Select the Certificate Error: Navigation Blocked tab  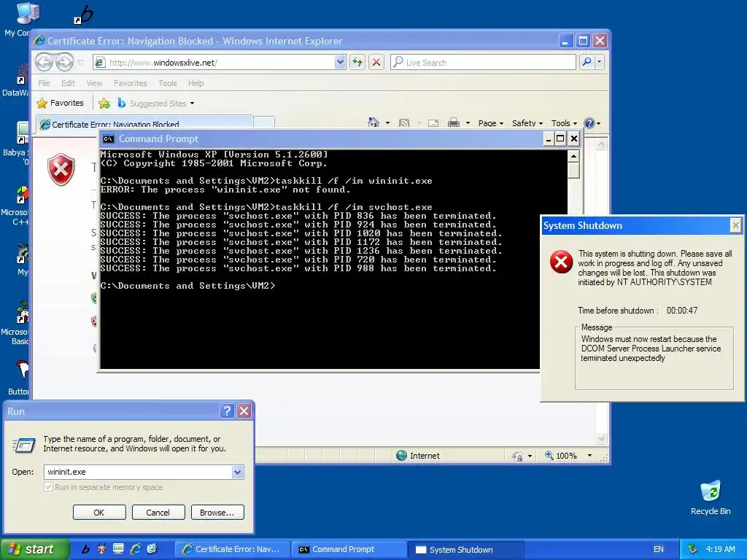pyautogui.click(x=144, y=123)
